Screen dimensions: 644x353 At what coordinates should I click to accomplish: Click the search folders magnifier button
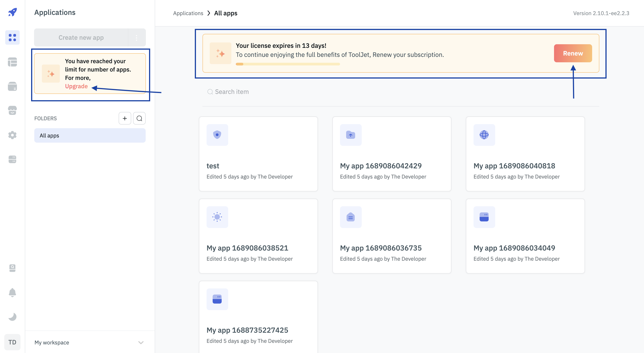[139, 118]
